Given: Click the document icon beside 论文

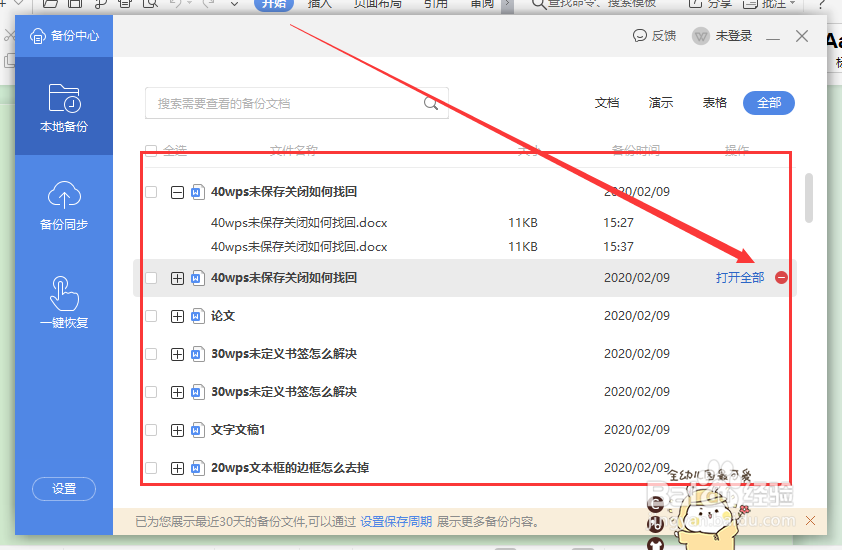Looking at the screenshot, I should (198, 316).
